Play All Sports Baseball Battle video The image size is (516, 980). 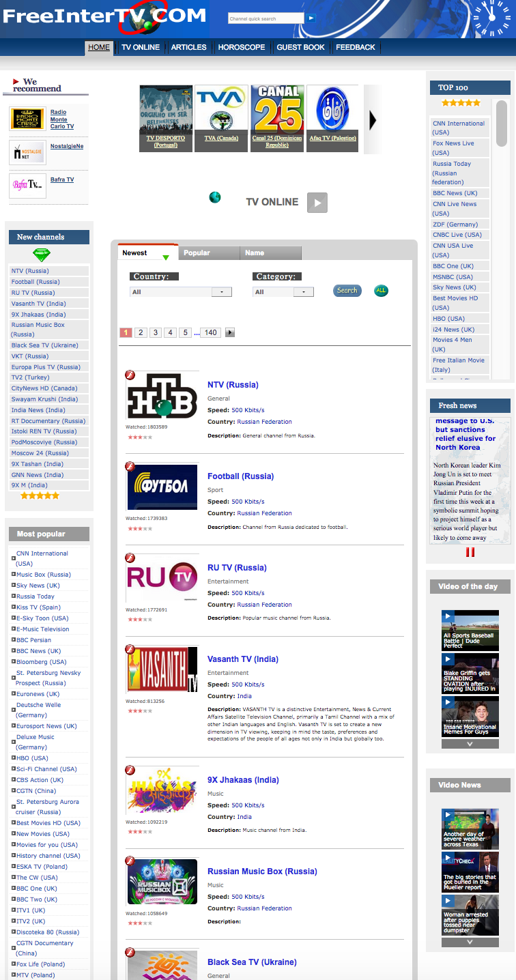(x=470, y=629)
